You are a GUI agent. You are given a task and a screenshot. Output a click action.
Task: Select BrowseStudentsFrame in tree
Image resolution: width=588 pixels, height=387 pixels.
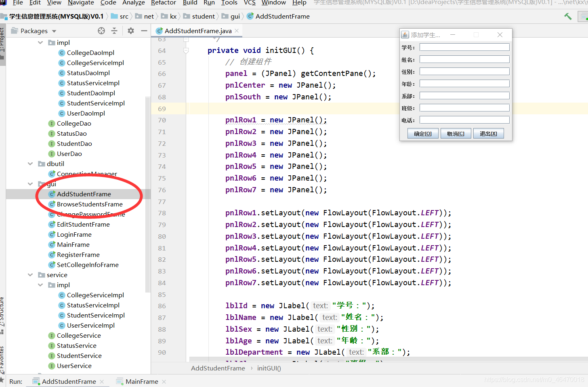point(90,204)
